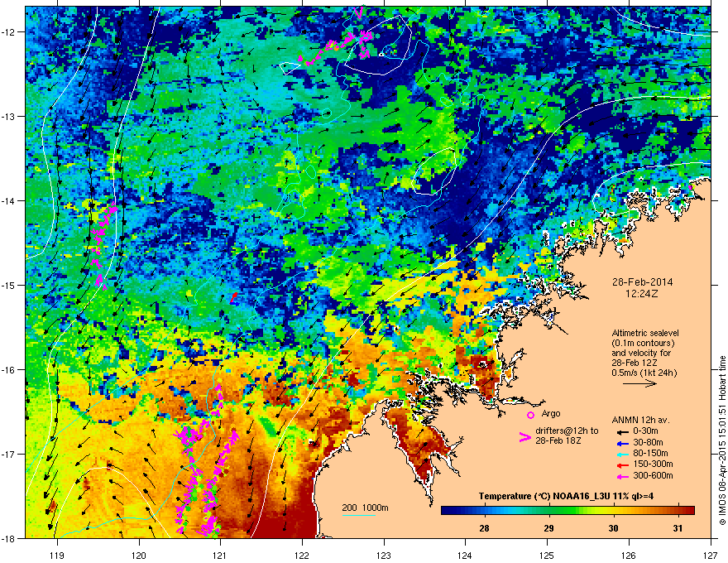
Task: Click the "29" tick label under colorbar
Action: (x=548, y=528)
